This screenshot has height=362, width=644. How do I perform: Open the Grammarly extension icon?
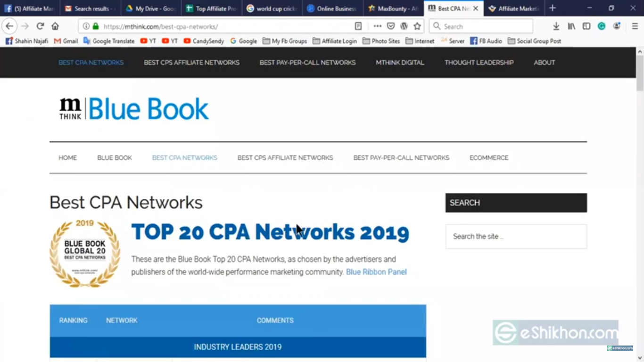[601, 26]
